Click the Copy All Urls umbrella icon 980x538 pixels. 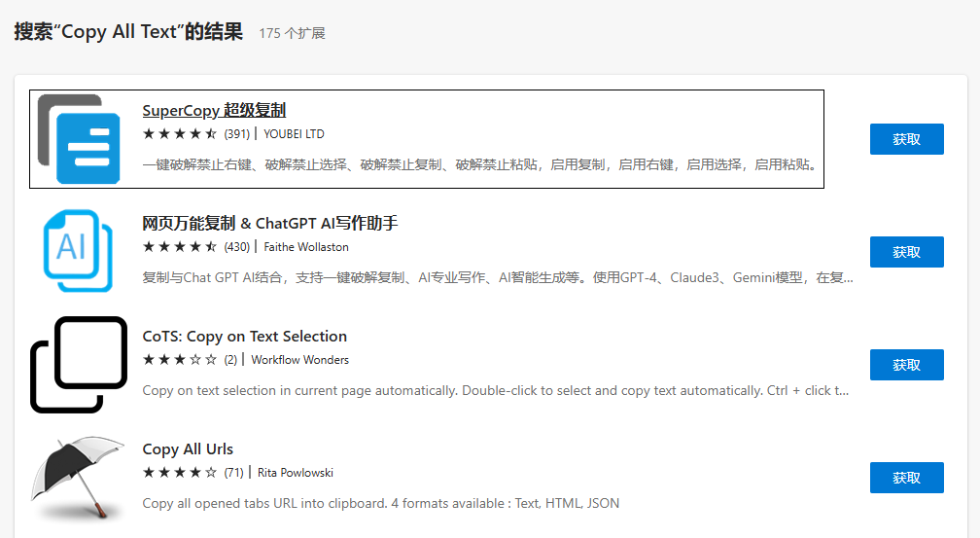(78, 478)
